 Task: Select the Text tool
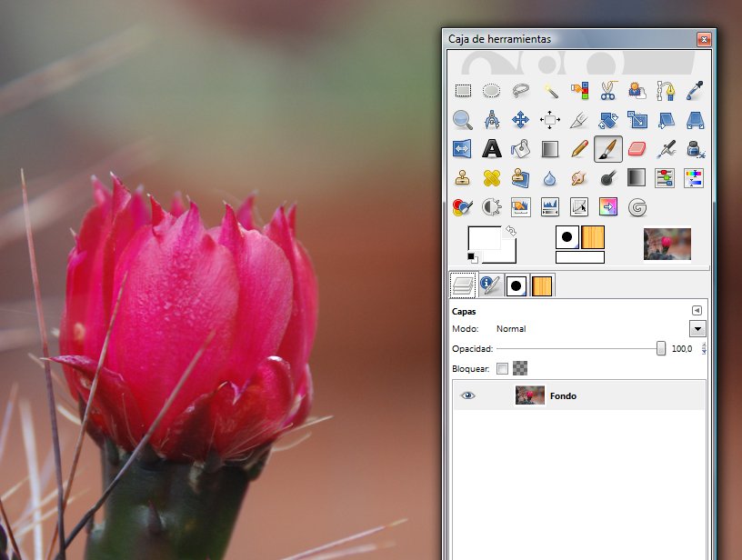(x=492, y=148)
